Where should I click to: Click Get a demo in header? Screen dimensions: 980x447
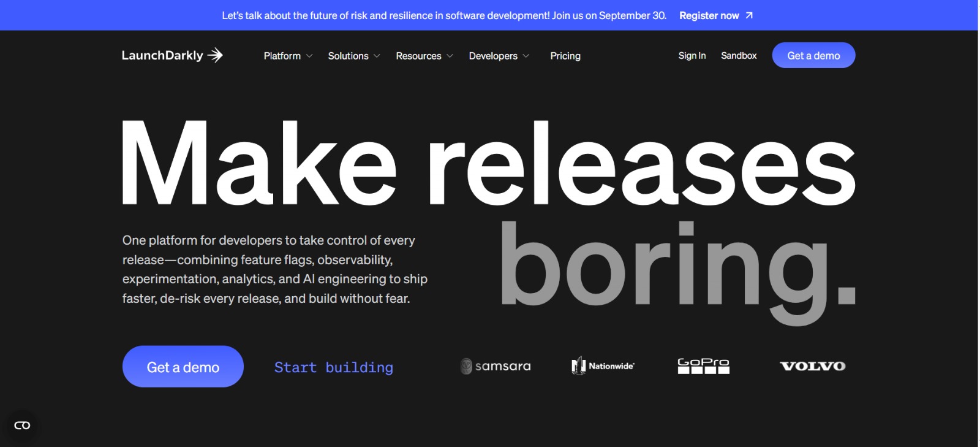click(x=813, y=55)
